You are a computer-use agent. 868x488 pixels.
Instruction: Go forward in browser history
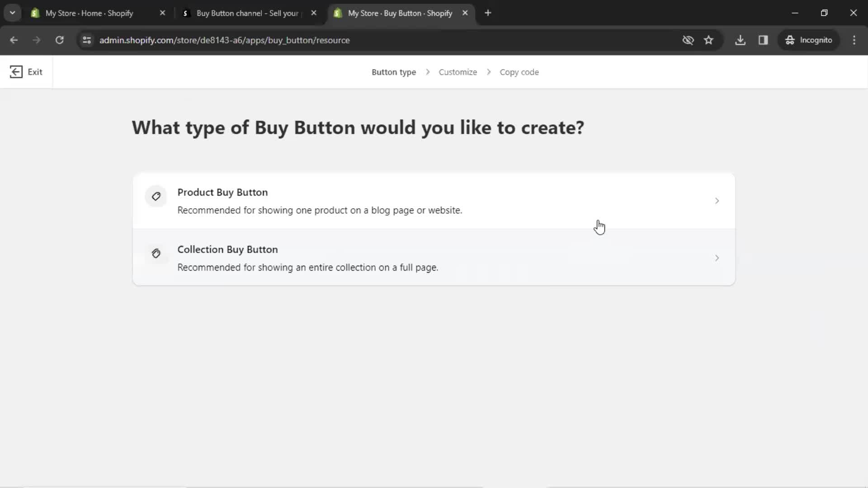click(37, 40)
